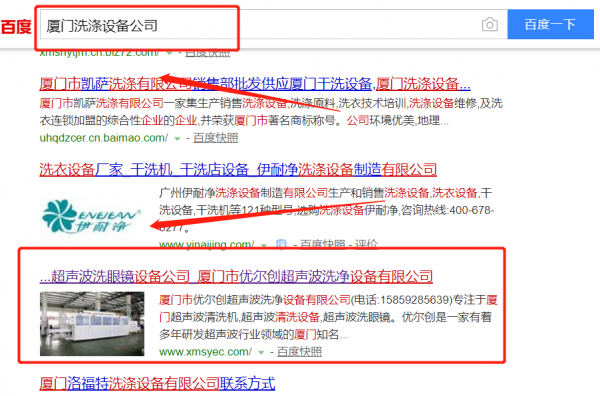The height and width of the screenshot is (396, 600).
Task: Expand arrow next to www.yinaijing.com
Action: [x=264, y=245]
